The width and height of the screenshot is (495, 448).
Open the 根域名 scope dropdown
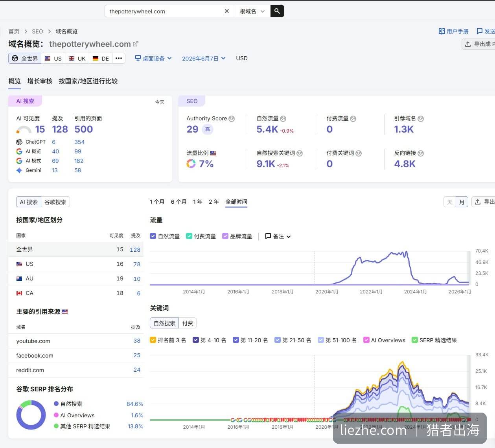tap(252, 11)
